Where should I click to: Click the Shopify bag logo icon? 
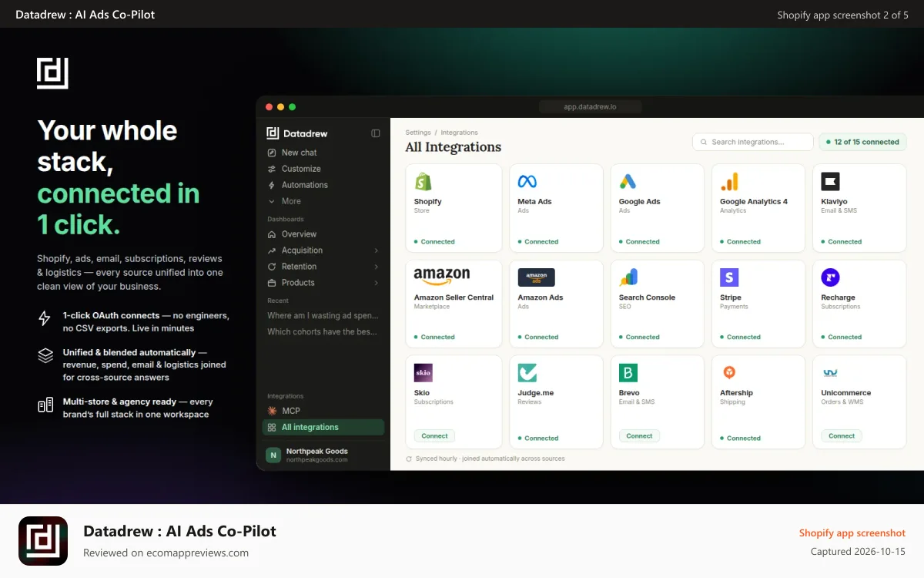(x=423, y=182)
